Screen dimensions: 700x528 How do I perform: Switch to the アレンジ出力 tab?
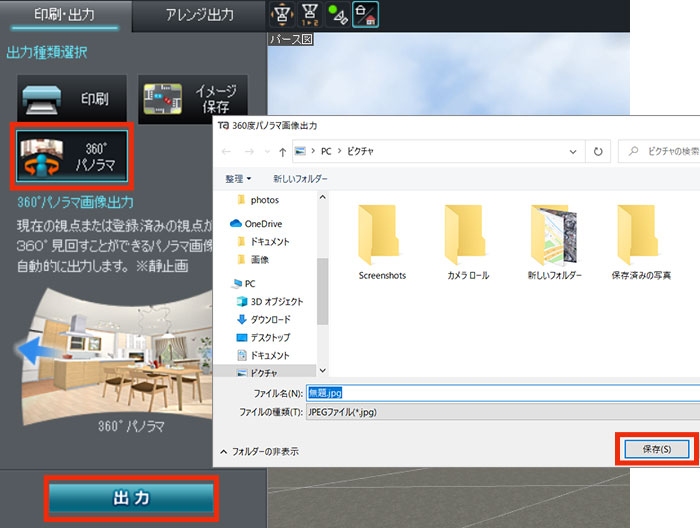click(199, 15)
